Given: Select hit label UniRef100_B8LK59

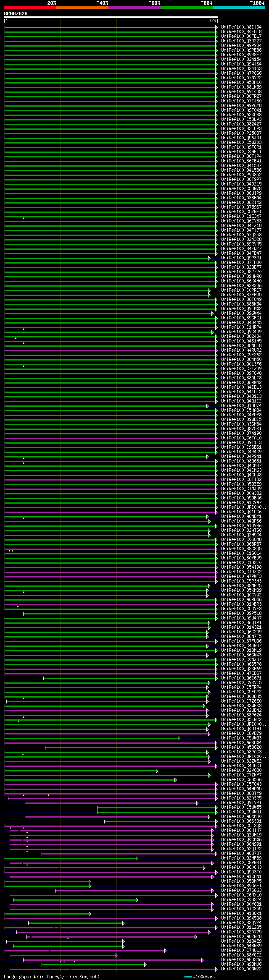Looking at the screenshot, I should [241, 87].
